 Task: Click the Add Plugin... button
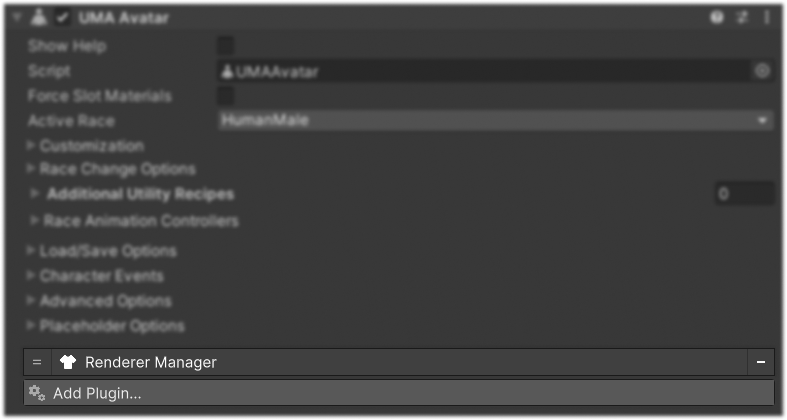(399, 393)
